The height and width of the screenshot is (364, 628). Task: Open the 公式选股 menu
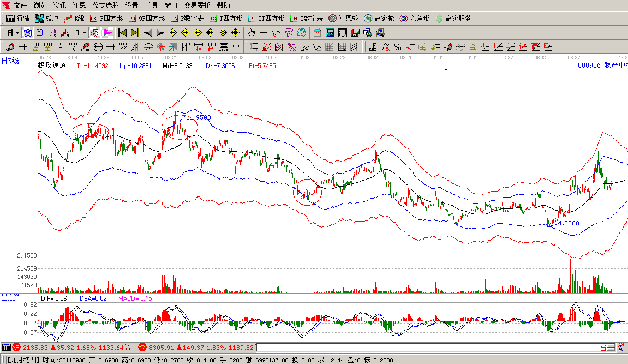pos(105,5)
